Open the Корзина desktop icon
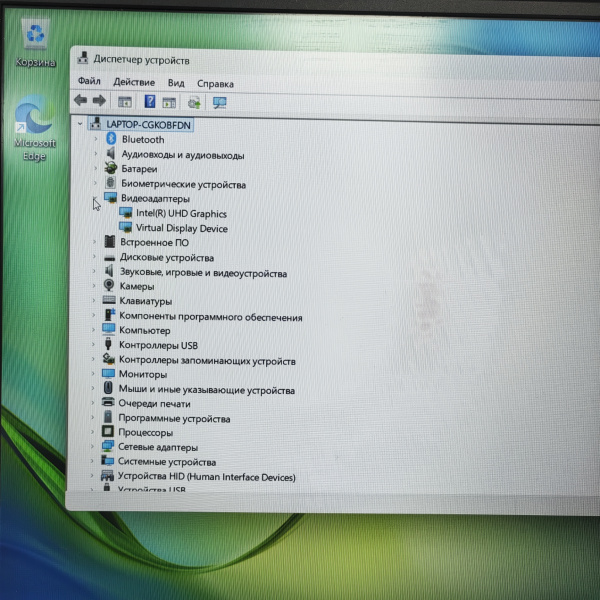This screenshot has width=600, height=600. point(35,43)
